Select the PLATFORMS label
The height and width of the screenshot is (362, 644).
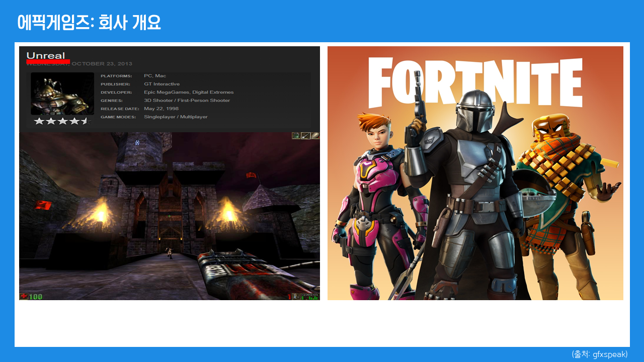pyautogui.click(x=116, y=76)
